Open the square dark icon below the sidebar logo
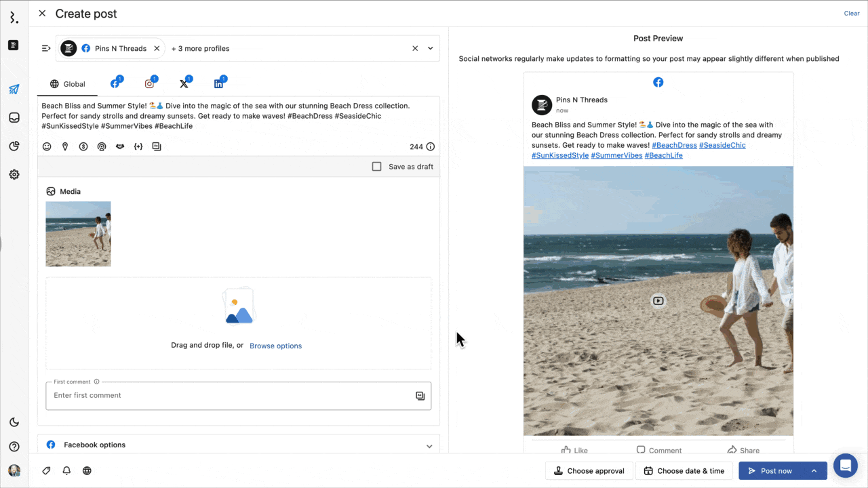 [x=14, y=45]
